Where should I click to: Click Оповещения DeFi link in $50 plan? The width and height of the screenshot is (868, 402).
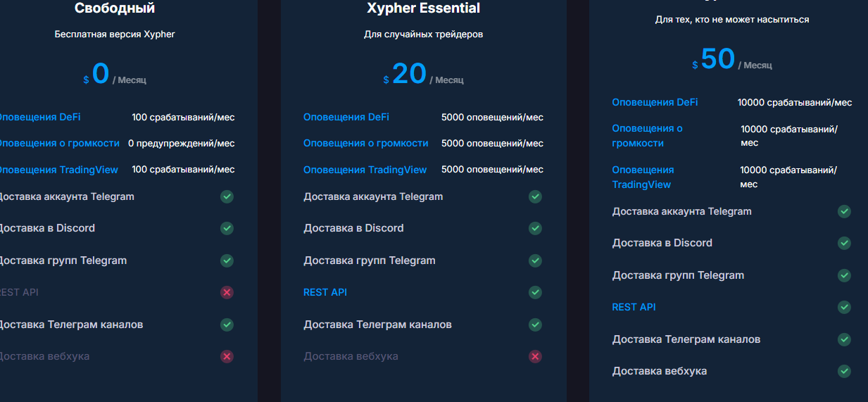pos(655,102)
